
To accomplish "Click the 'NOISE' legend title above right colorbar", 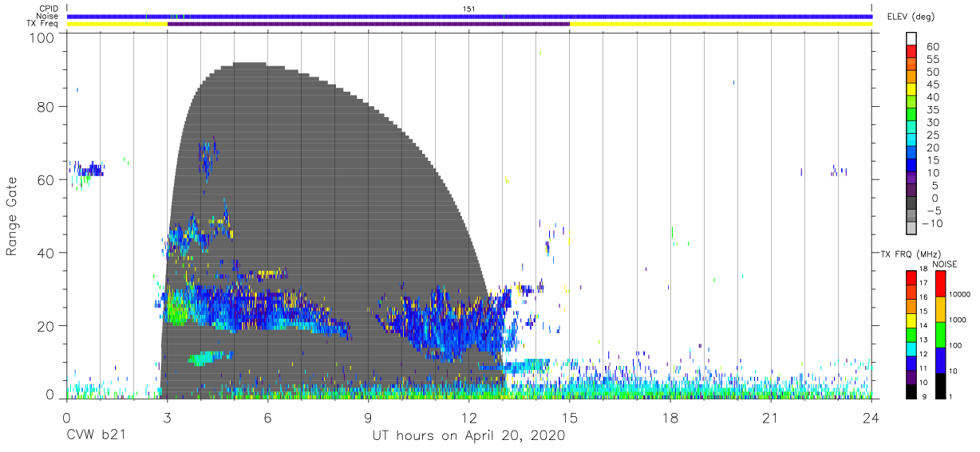I will point(945,264).
